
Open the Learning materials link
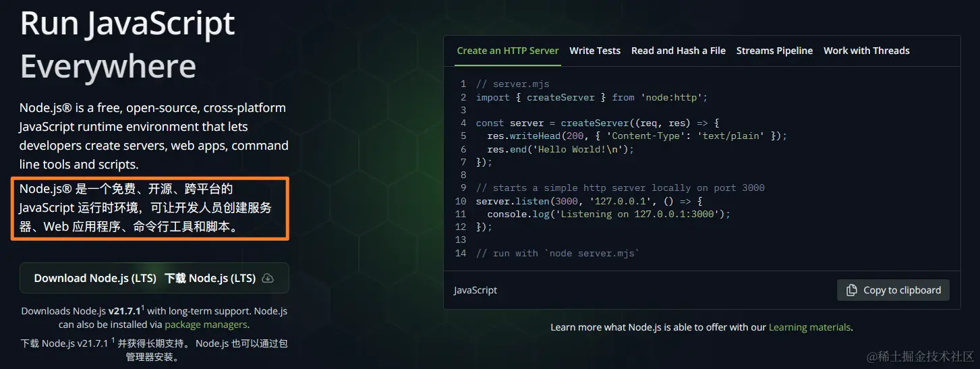pyautogui.click(x=809, y=327)
